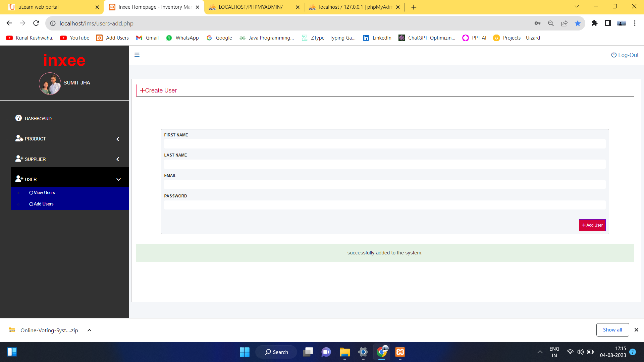Click the Add User button
Screen dimensions: 644x362
click(592, 225)
